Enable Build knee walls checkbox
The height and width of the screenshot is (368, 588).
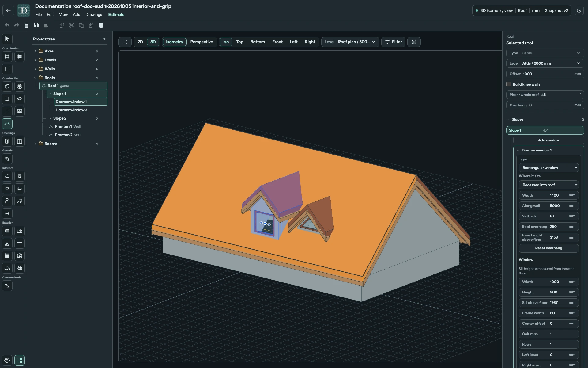pos(509,84)
